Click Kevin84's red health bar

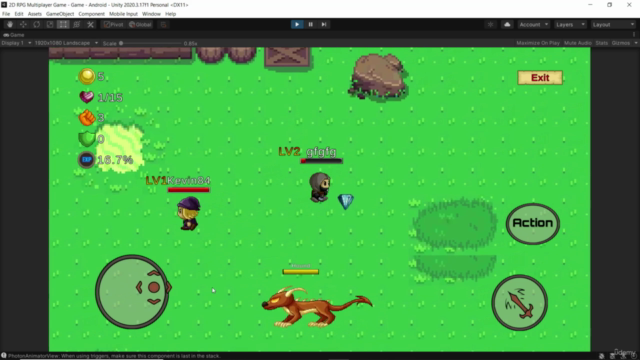click(x=189, y=190)
